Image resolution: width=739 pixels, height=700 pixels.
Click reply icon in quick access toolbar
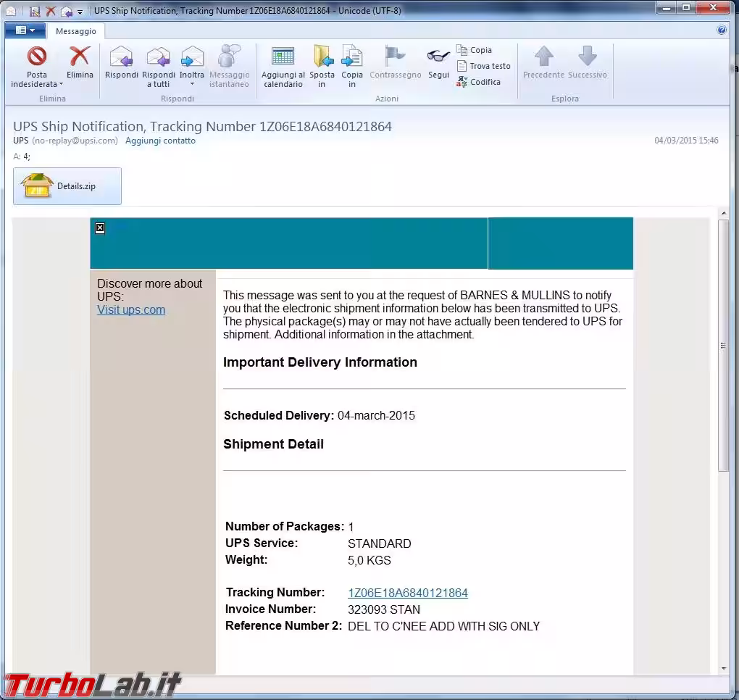pos(67,11)
